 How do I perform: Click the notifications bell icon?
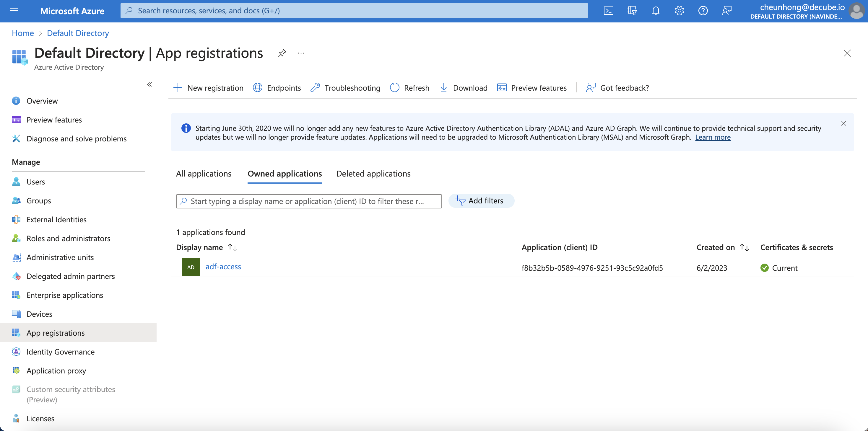click(x=655, y=11)
